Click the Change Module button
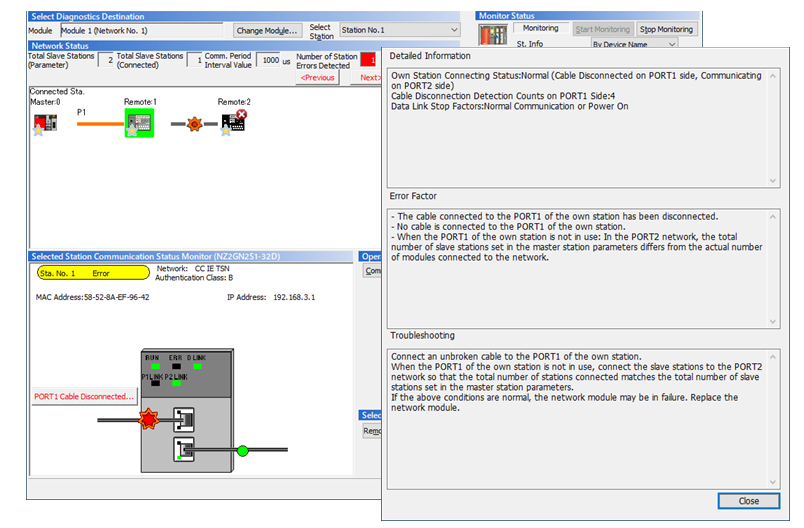The width and height of the screenshot is (804, 528). pyautogui.click(x=267, y=31)
